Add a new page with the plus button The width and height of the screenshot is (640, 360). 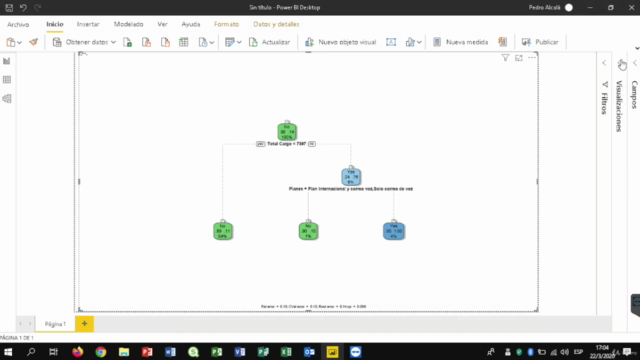pos(84,324)
